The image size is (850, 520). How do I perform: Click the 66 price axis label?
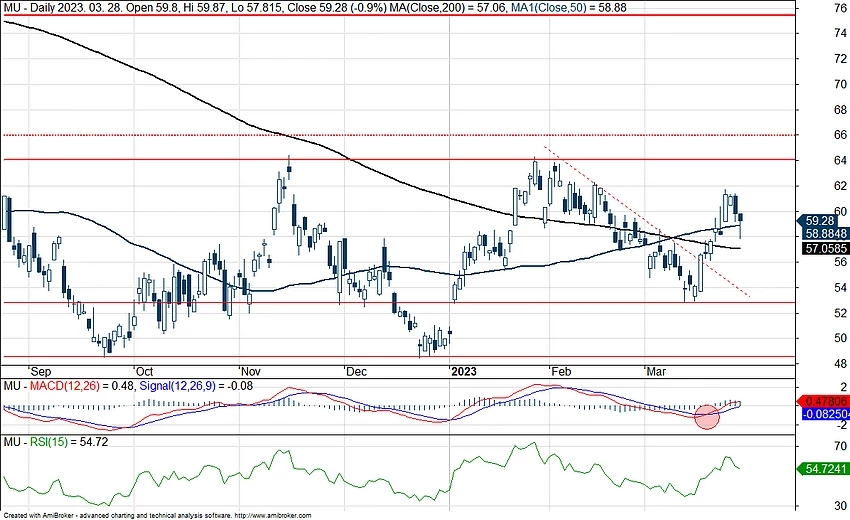(841, 134)
